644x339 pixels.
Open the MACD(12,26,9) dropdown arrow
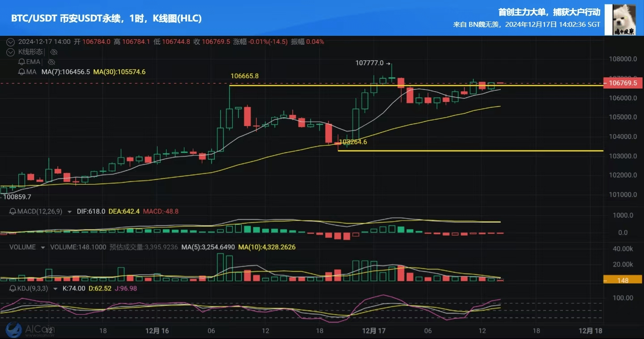pyautogui.click(x=69, y=212)
